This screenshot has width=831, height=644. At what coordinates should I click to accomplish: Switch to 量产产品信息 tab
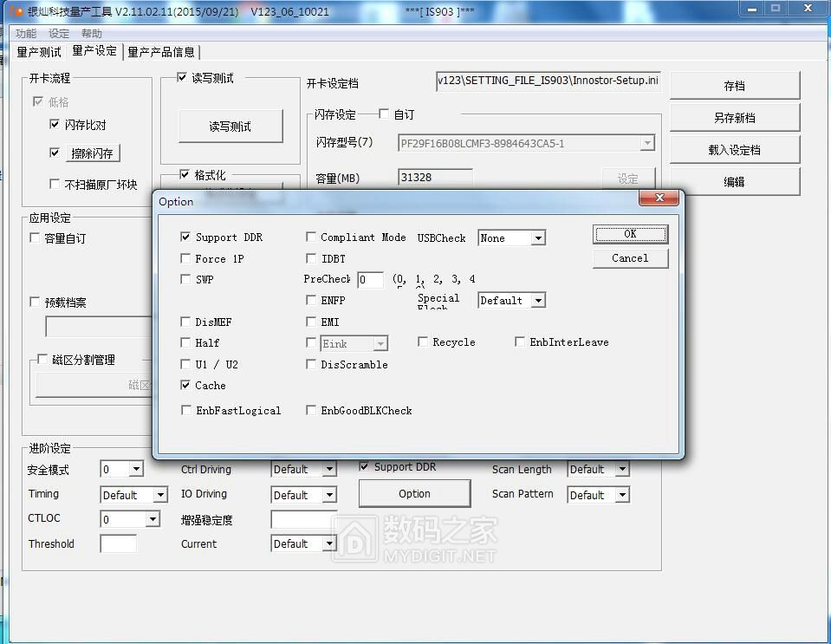click(161, 52)
